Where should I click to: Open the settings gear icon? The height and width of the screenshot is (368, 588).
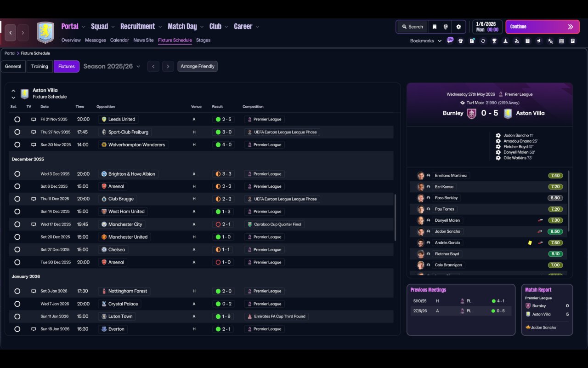coord(458,27)
